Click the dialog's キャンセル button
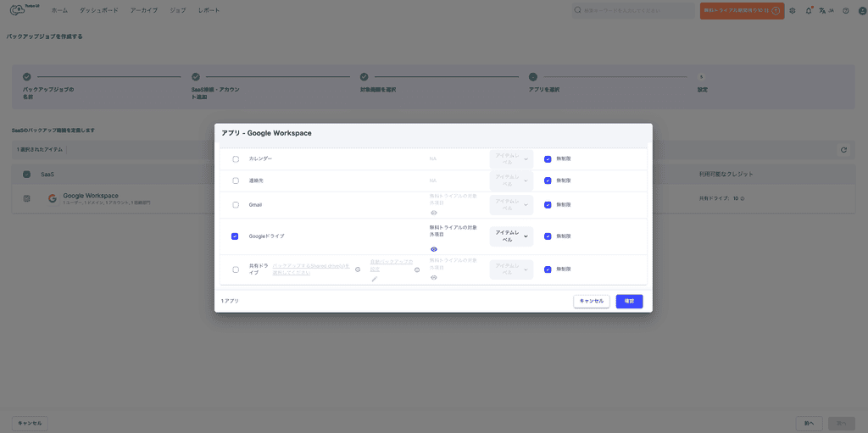Screen dimensions: 868x433 tap(591, 301)
